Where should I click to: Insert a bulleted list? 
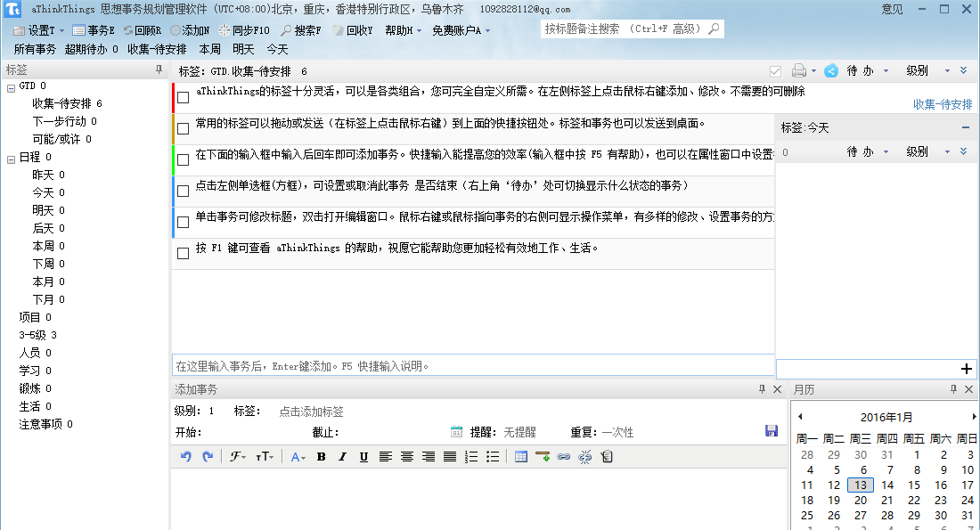[493, 457]
